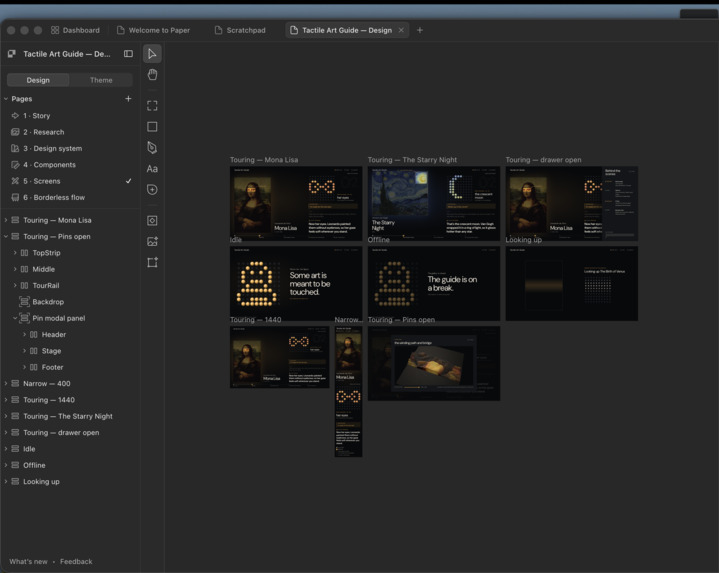
Task: Click the 2 · Research page icon
Action: coord(15,132)
